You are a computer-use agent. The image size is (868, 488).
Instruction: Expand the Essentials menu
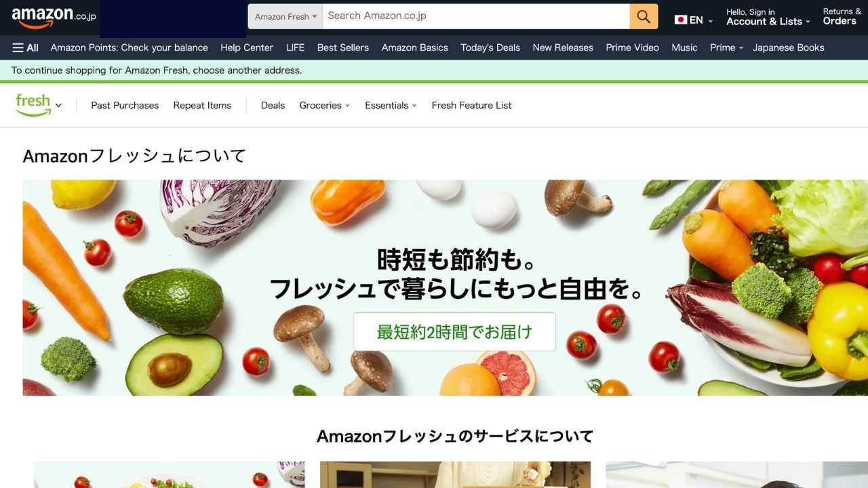(x=391, y=105)
